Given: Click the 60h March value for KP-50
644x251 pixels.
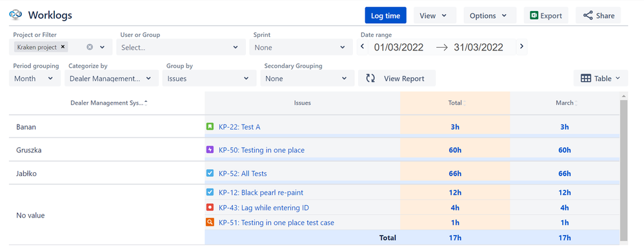Looking at the screenshot, I should 565,150.
